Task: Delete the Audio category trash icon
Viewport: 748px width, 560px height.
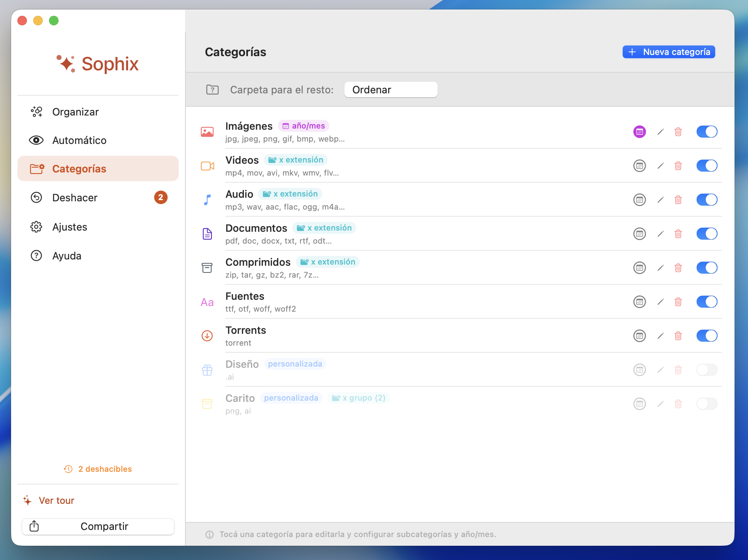Action: [x=678, y=200]
